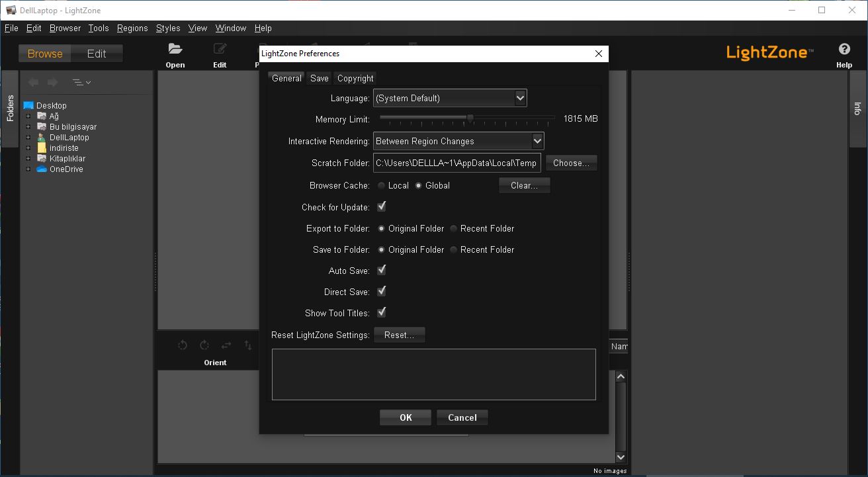868x477 pixels.
Task: Open the File menu
Action: pyautogui.click(x=11, y=28)
